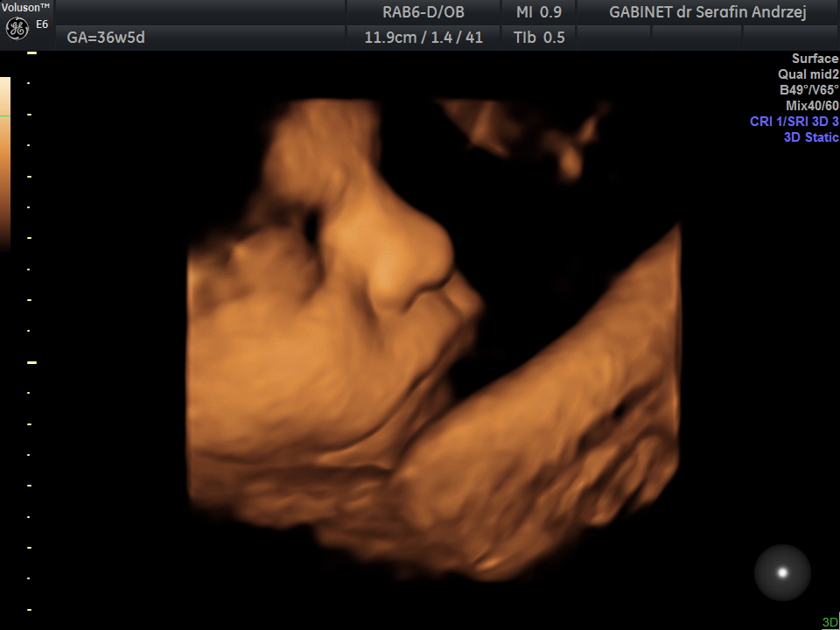Click the 3D rendered fetal face image
The height and width of the screenshot is (630, 840).
[x=434, y=339]
